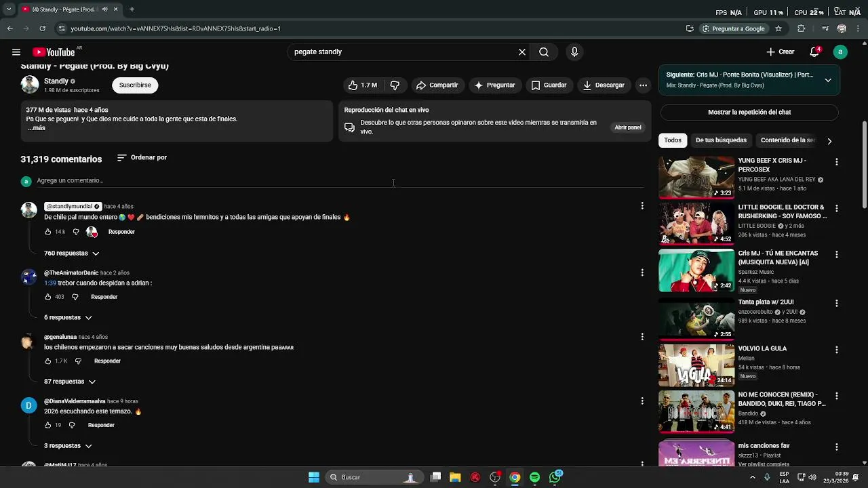Open the notifications bell
This screenshot has width=868, height=488.
coord(815,52)
